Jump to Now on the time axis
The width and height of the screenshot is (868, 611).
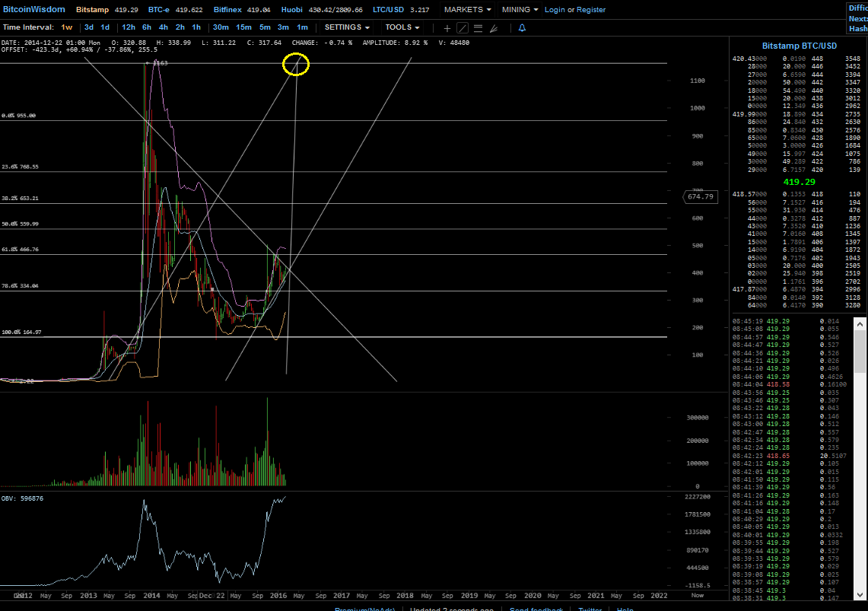(698, 596)
